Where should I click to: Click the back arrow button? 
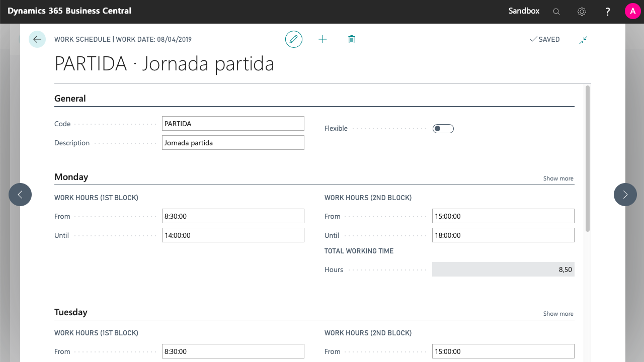pos(37,39)
